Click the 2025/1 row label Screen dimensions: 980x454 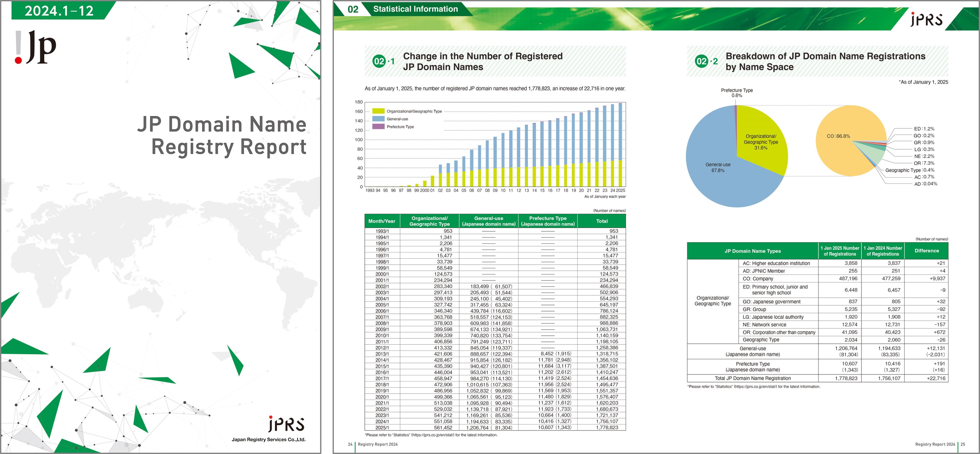(382, 428)
